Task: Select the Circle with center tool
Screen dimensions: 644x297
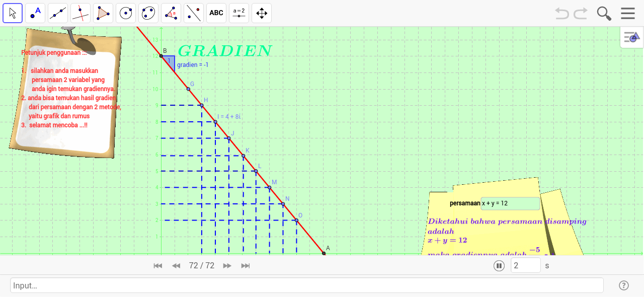Action: [126, 13]
